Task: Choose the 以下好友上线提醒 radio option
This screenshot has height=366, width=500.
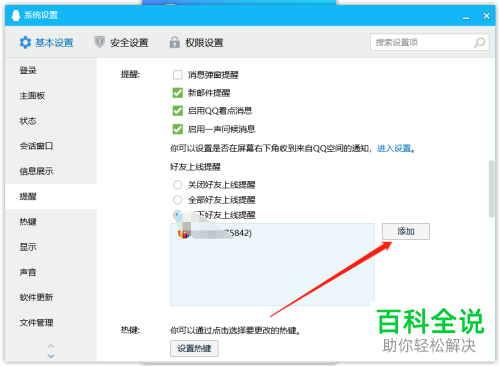Action: pos(178,215)
